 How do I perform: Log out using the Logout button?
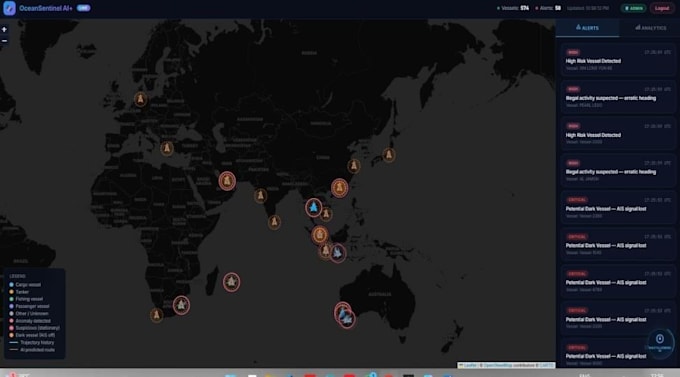pos(662,8)
